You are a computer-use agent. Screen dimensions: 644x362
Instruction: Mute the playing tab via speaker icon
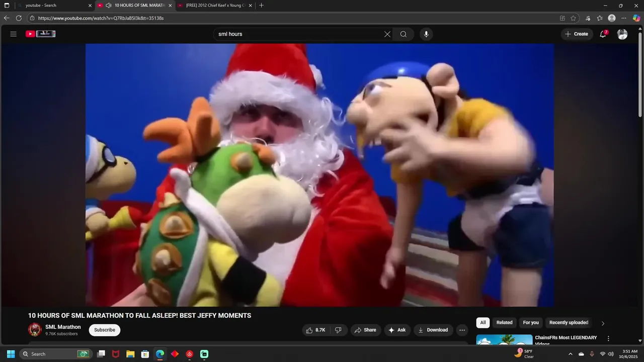(108, 6)
